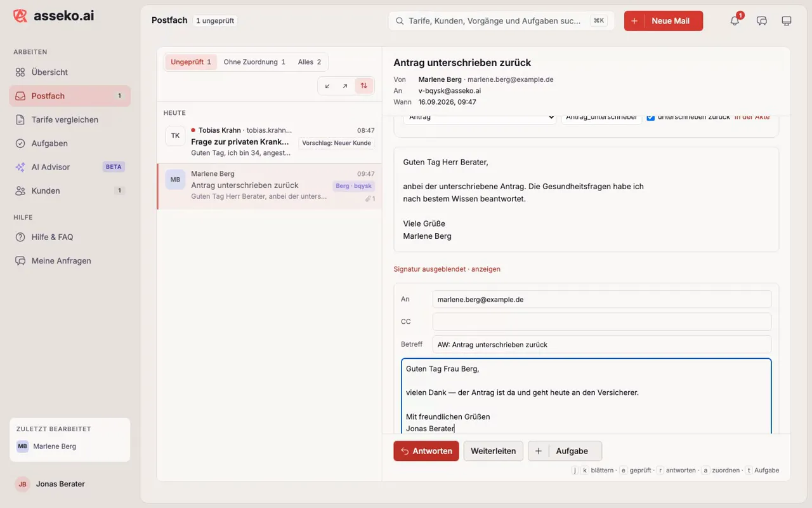This screenshot has height=508, width=812.
Task: Filter list by incoming mail arrow
Action: [x=327, y=86]
